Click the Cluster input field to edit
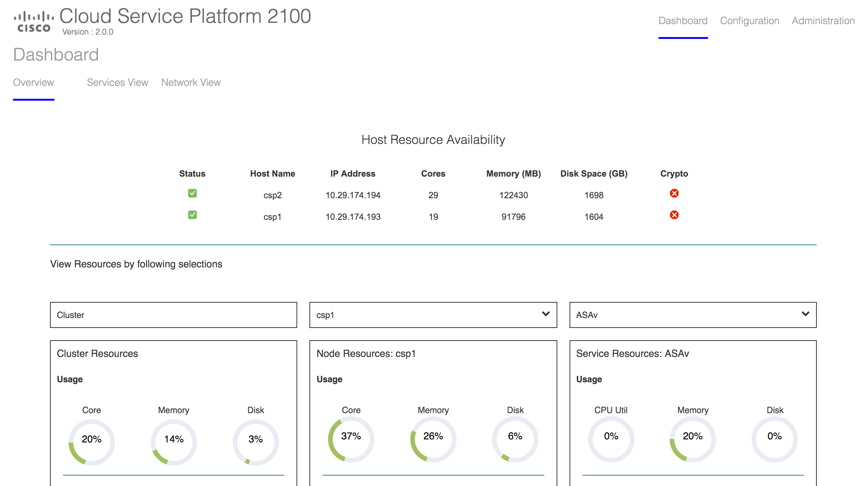Viewport: 868px width, 486px height. click(x=174, y=315)
